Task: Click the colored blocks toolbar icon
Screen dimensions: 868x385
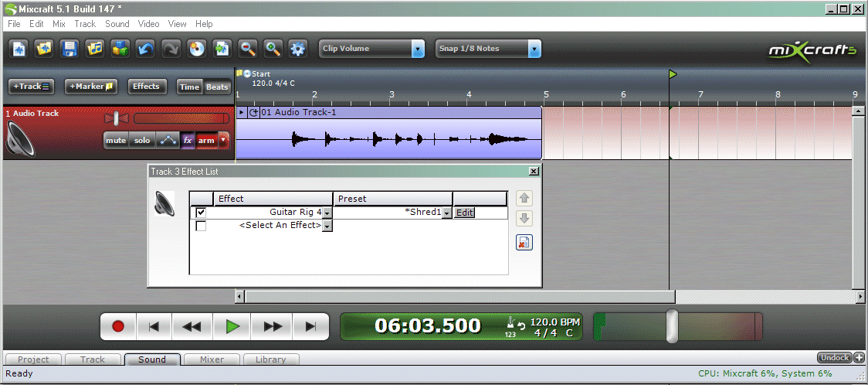Action: [x=120, y=49]
